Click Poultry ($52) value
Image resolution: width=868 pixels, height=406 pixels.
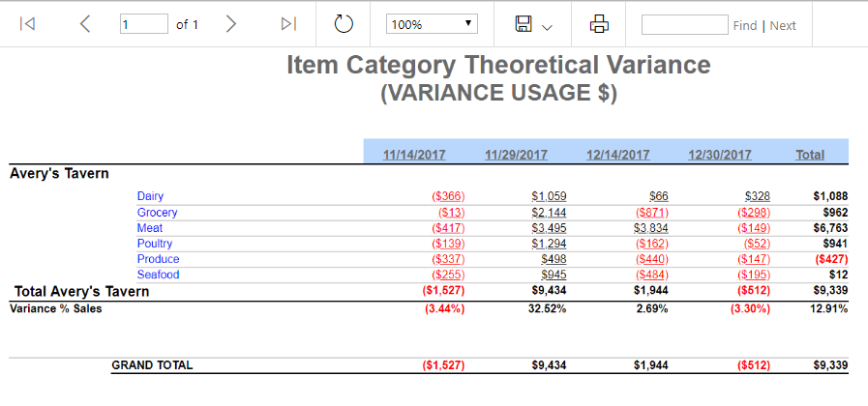coord(758,244)
